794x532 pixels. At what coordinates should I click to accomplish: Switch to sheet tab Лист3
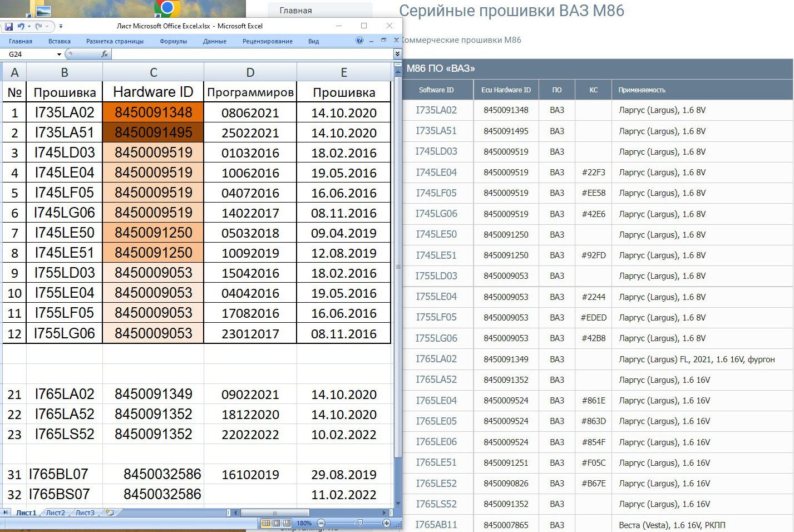pos(85,513)
